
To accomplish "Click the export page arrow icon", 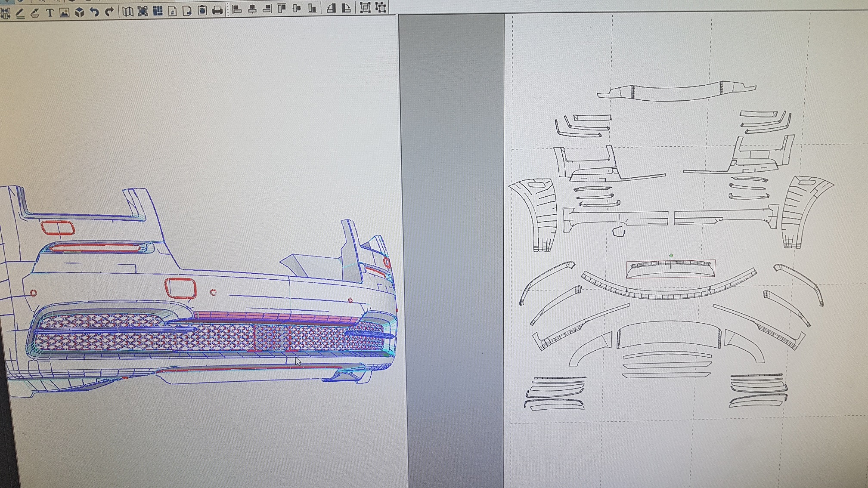I will (187, 10).
